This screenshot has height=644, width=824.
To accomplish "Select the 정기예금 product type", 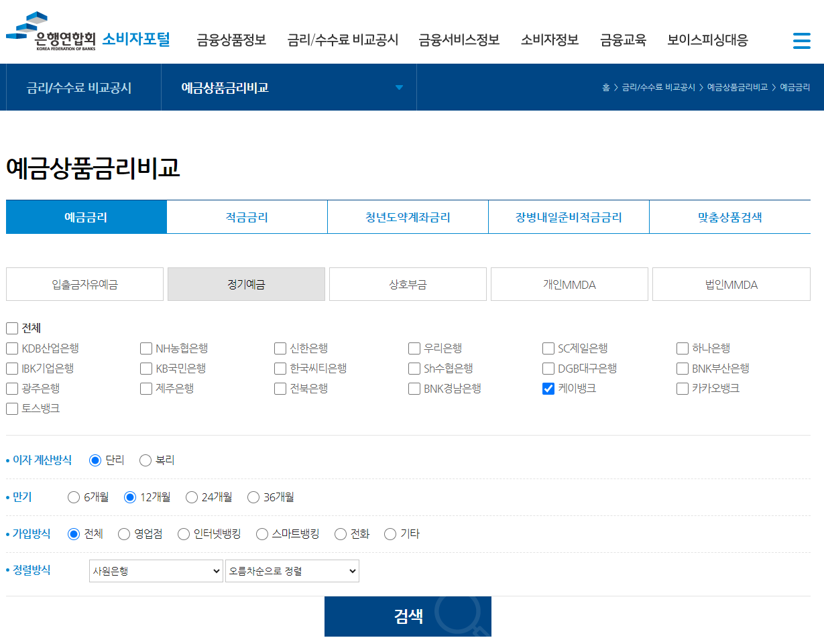I will pyautogui.click(x=246, y=284).
